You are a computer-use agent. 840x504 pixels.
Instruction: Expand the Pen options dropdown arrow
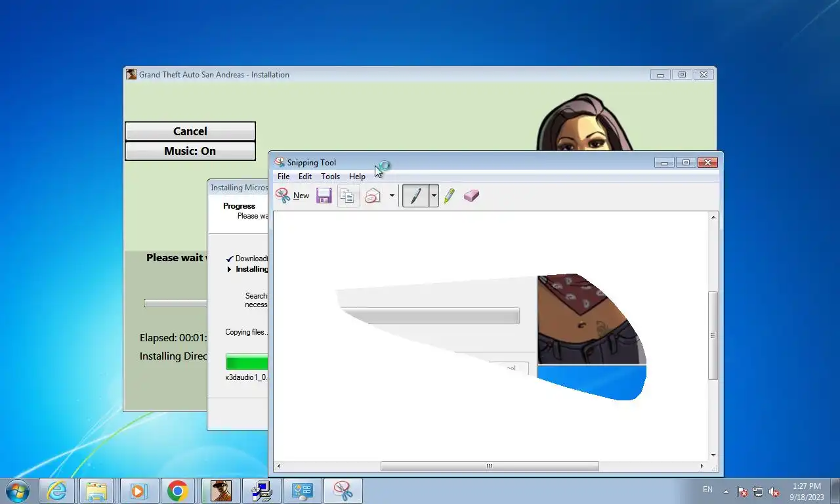(434, 196)
